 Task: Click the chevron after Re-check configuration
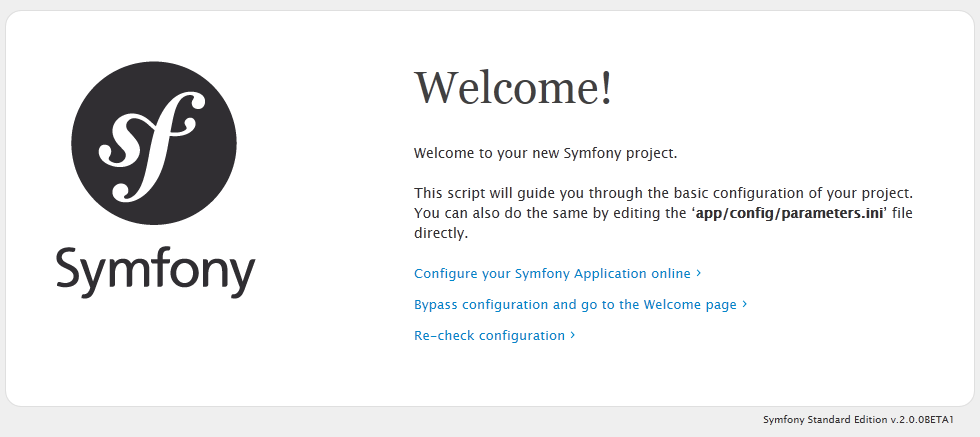tap(572, 335)
